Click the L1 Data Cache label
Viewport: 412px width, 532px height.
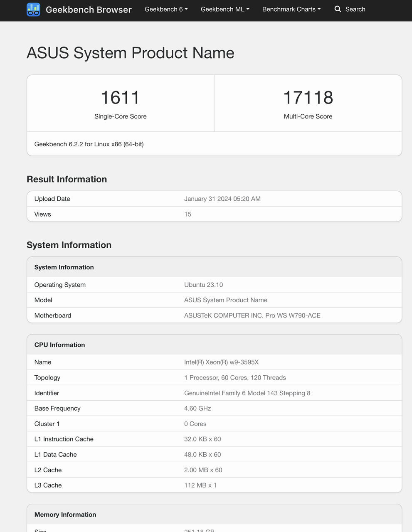click(56, 454)
